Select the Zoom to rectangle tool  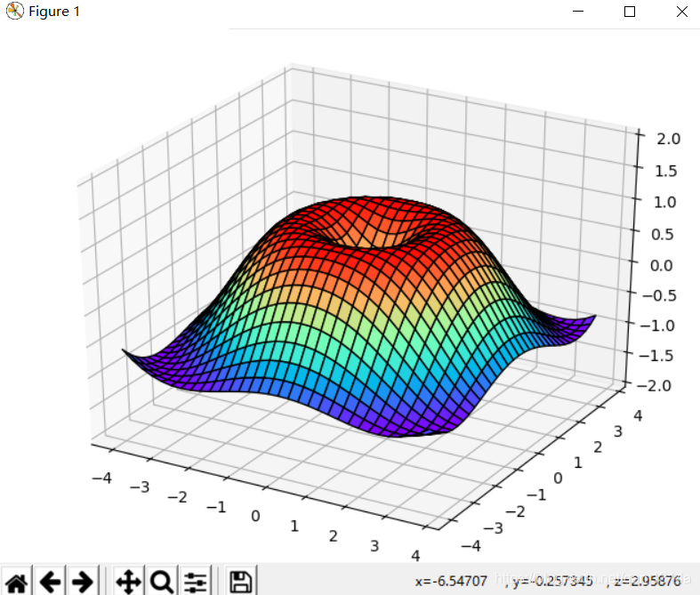click(161, 582)
